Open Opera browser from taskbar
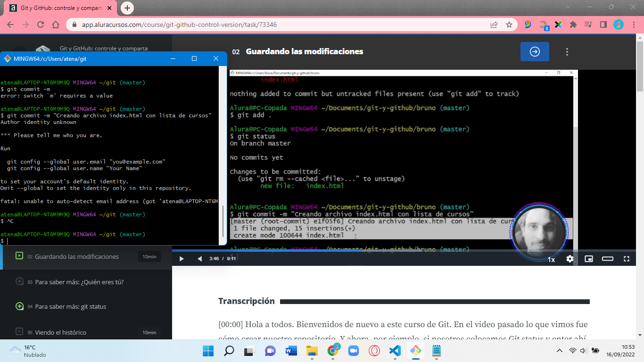644x362 pixels. (374, 351)
